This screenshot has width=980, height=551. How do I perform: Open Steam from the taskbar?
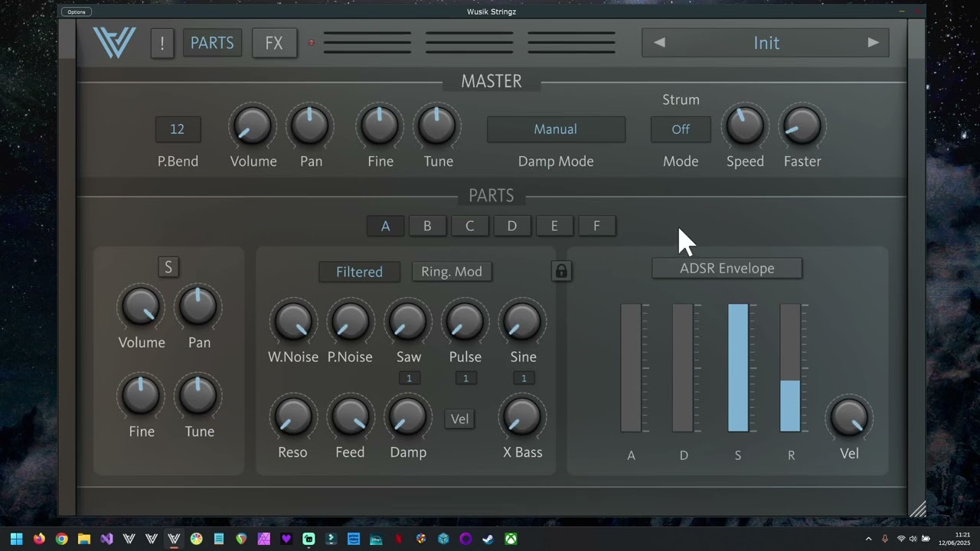487,539
